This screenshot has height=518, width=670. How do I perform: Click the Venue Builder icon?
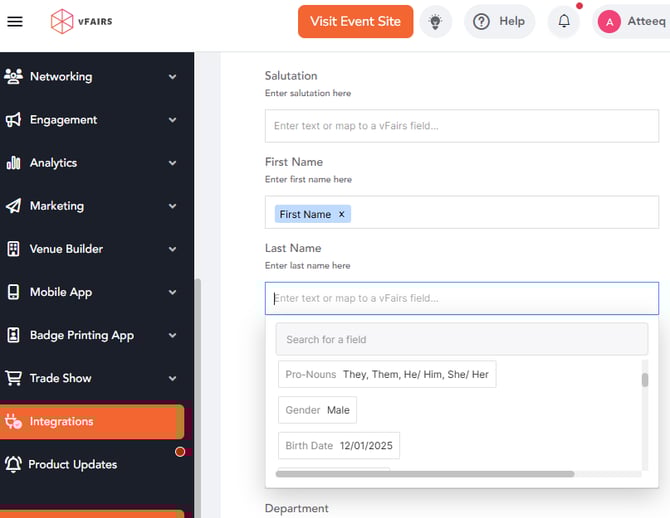click(14, 249)
